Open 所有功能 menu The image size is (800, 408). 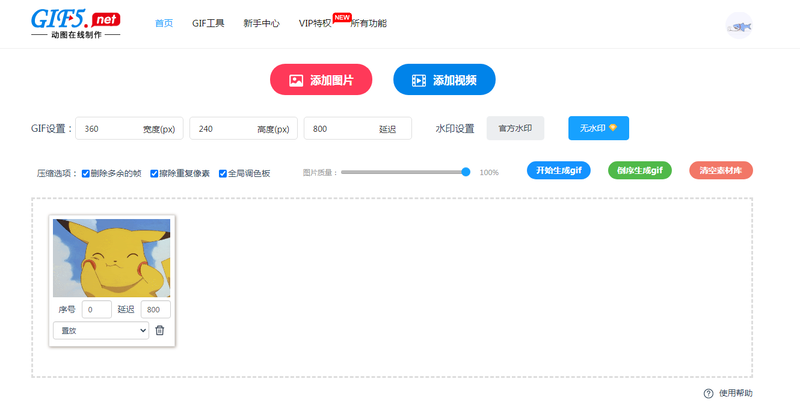click(368, 23)
